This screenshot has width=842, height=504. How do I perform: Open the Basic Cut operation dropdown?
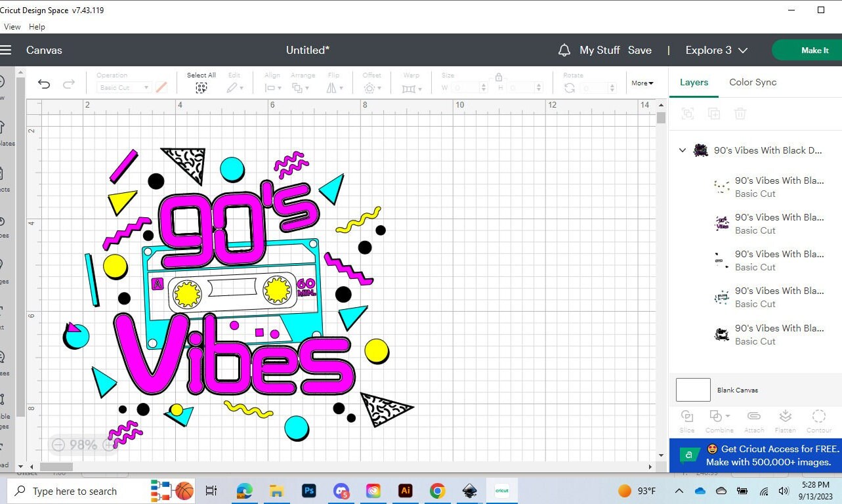(x=124, y=87)
